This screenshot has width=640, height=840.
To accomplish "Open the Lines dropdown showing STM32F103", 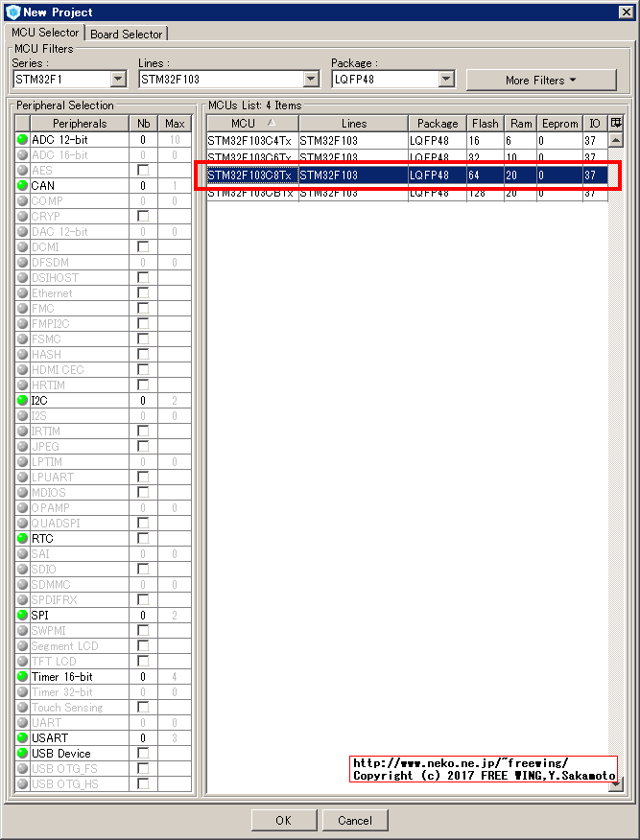I will pos(311,80).
